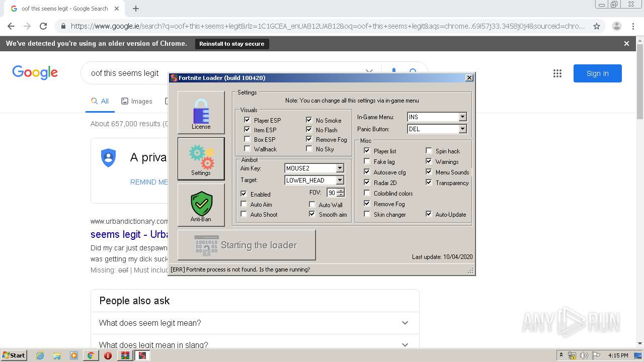This screenshot has height=362, width=644.
Task: Click the Chrome taskbar icon
Action: point(91,355)
